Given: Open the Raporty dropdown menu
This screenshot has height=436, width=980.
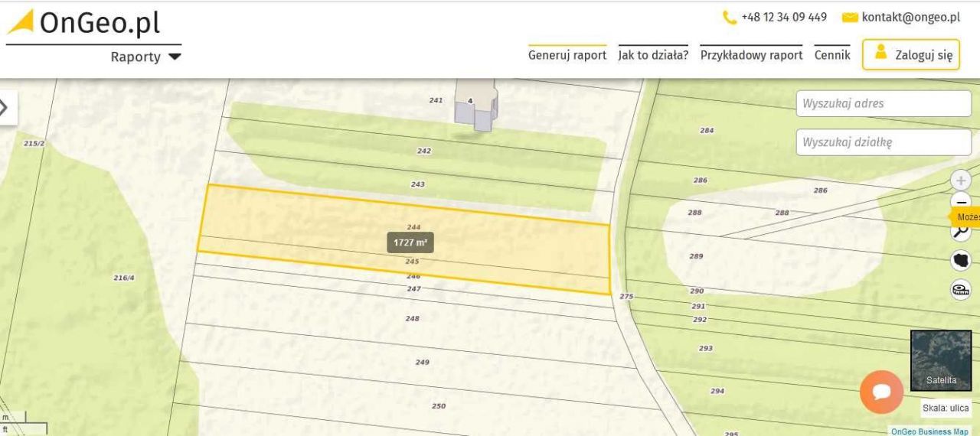Looking at the screenshot, I should 145,57.
